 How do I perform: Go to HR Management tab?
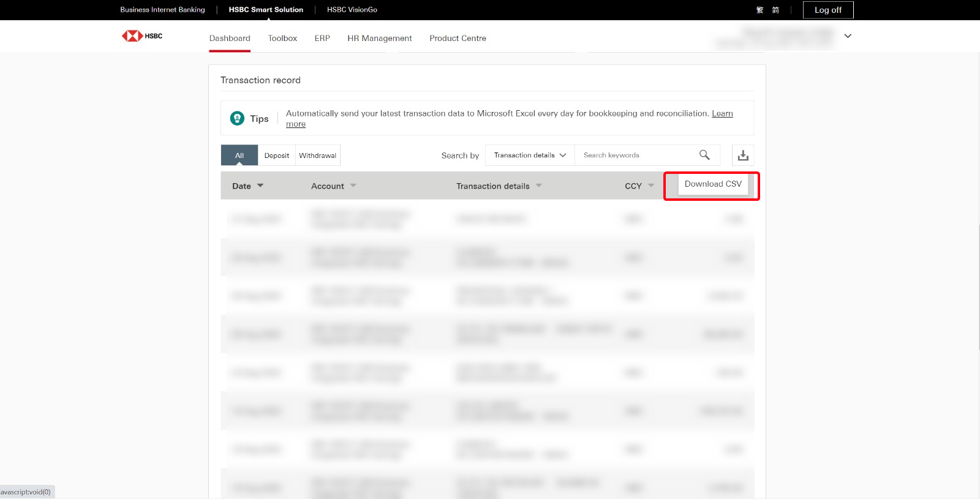coord(379,38)
